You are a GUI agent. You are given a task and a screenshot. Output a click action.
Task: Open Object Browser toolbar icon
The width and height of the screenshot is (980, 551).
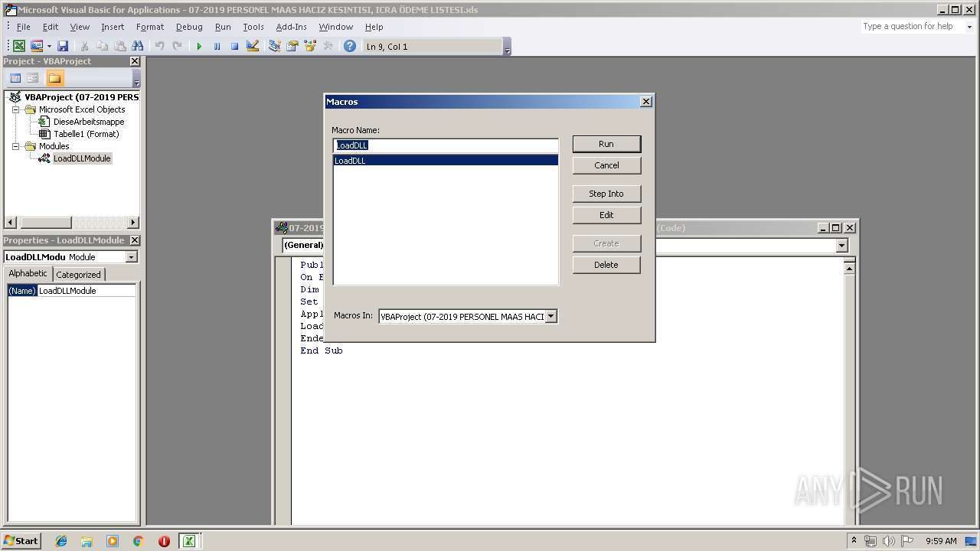tap(310, 46)
